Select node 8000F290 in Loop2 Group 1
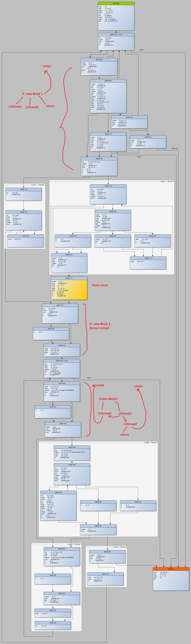 (72, 453)
